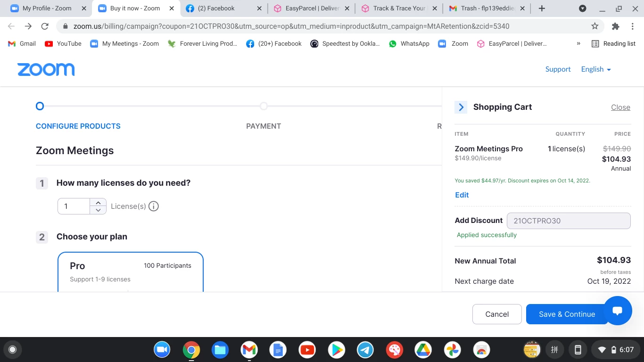Open Google Photos from shelf

pyautogui.click(x=452, y=350)
